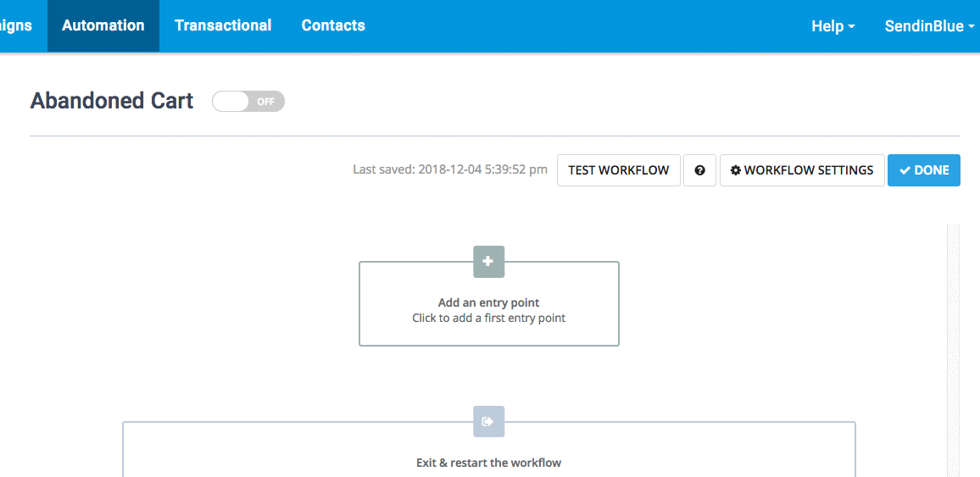Click the Abandoned Cart workflow title
The width and height of the screenshot is (980, 477).
coord(112,101)
